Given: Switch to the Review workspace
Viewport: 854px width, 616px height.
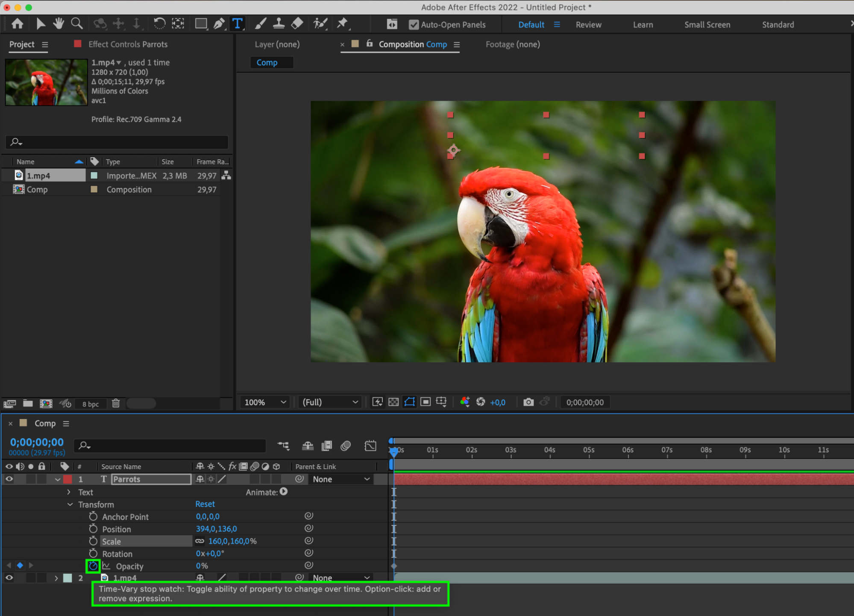Looking at the screenshot, I should pyautogui.click(x=588, y=25).
